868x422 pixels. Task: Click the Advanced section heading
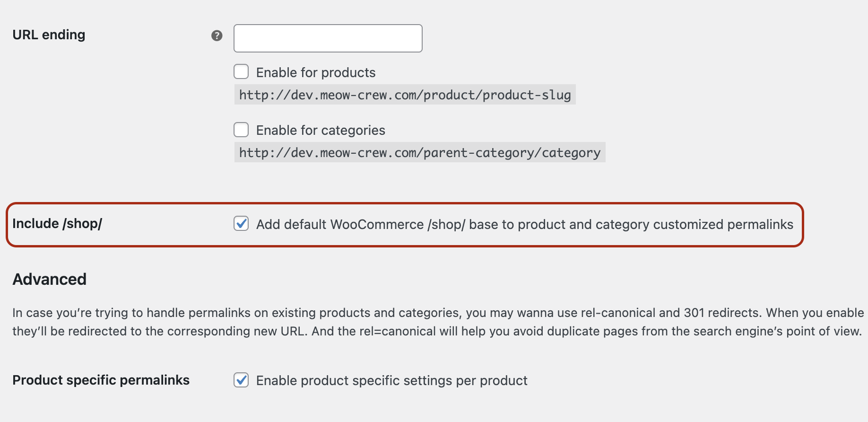point(49,279)
